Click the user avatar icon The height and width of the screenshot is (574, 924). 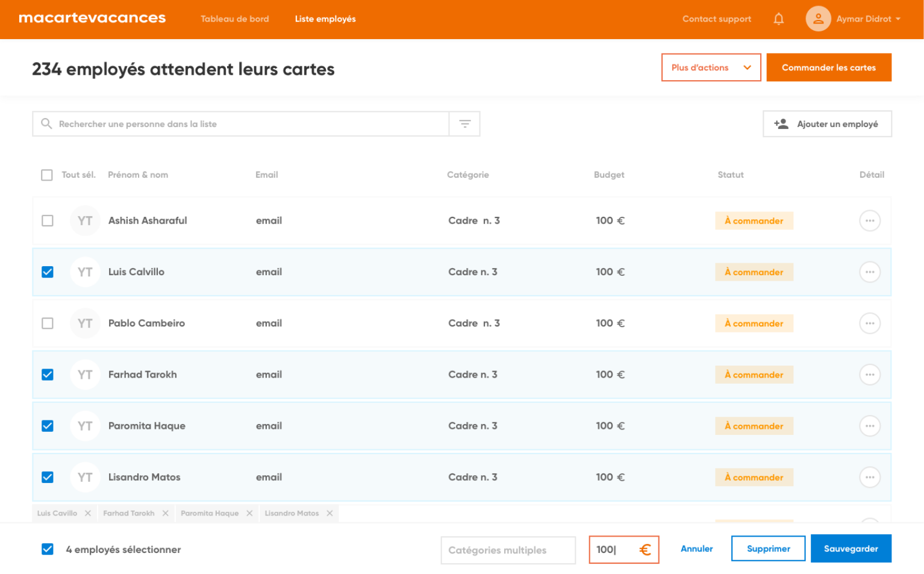click(x=818, y=19)
